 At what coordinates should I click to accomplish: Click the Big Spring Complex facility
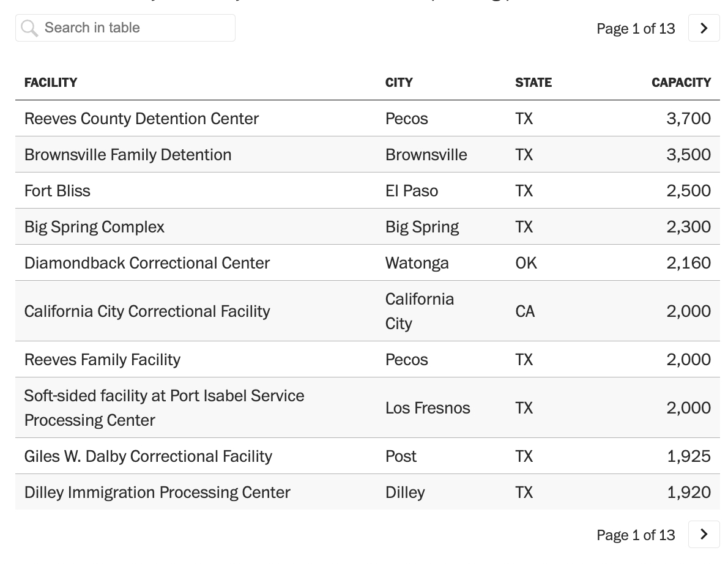94,227
